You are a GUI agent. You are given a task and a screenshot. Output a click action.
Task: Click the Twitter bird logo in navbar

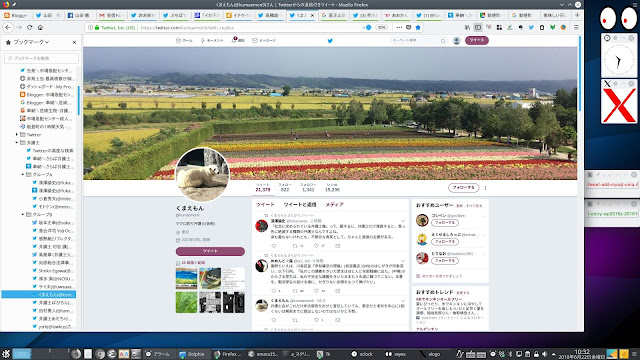coord(330,40)
